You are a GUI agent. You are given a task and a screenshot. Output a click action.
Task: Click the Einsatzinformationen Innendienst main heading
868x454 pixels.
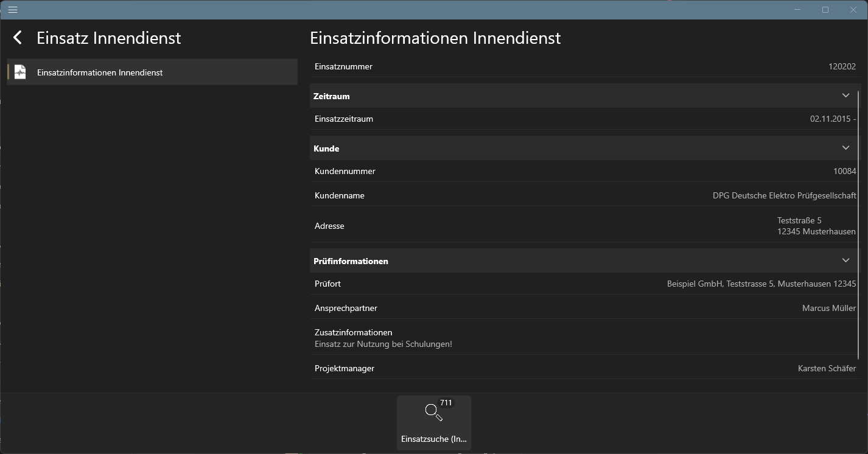(435, 38)
